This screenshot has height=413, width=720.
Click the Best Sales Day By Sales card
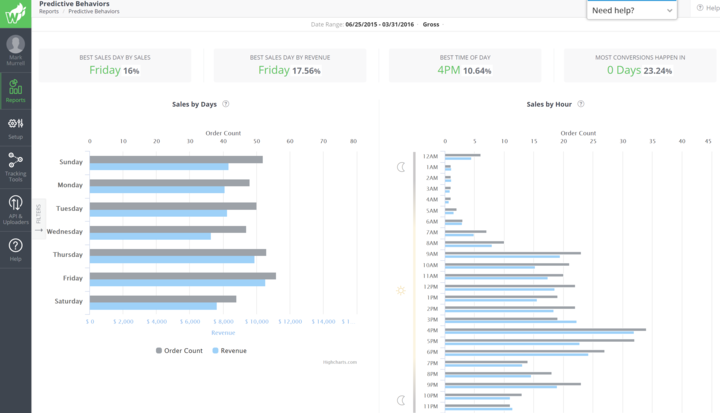(x=115, y=65)
